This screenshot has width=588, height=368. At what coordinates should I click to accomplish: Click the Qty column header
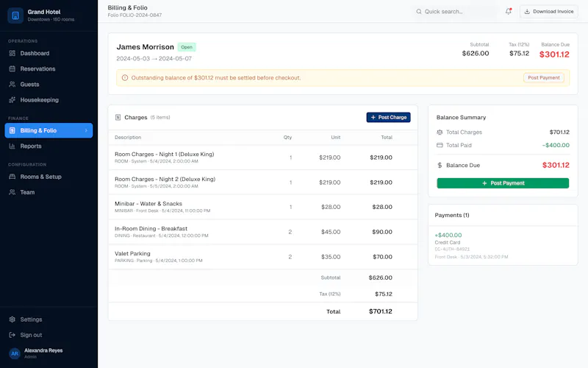point(287,138)
